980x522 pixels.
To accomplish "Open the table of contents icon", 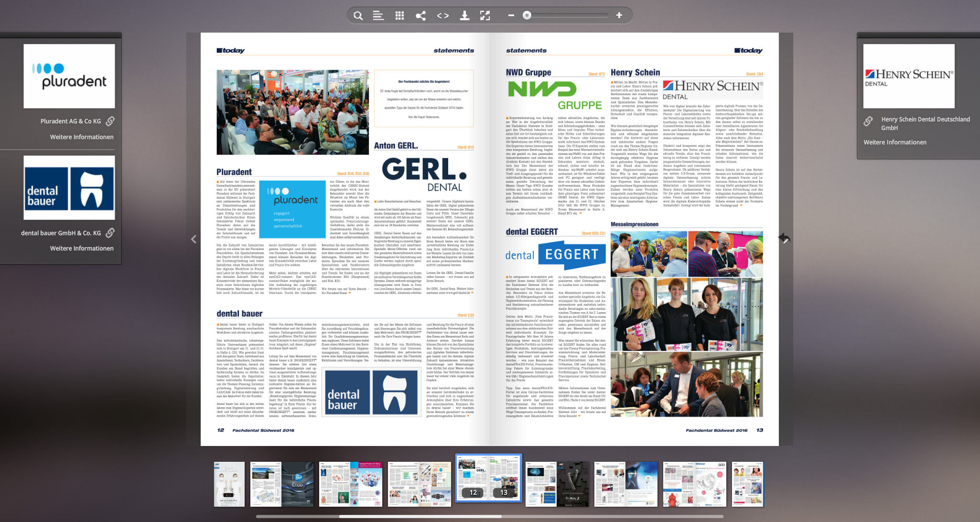I will pos(378,16).
